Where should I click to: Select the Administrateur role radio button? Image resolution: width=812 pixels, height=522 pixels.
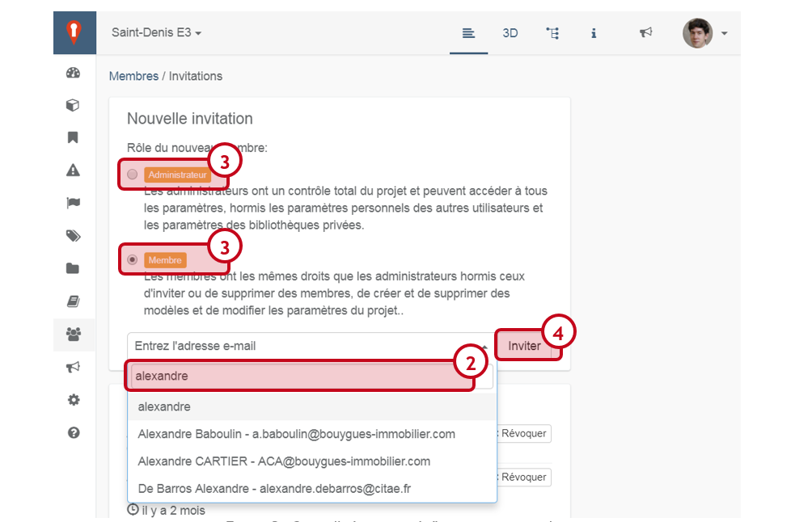(x=133, y=174)
